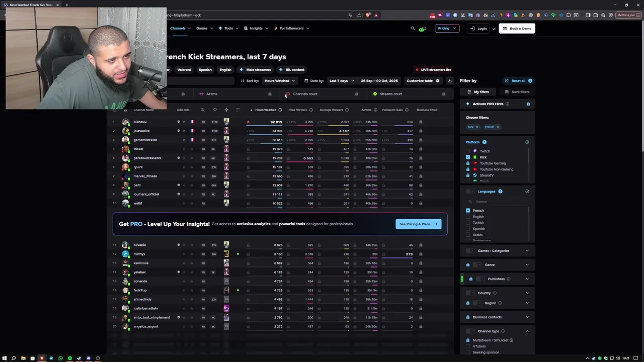
Task: Click the language translate column icon
Action: click(x=203, y=110)
